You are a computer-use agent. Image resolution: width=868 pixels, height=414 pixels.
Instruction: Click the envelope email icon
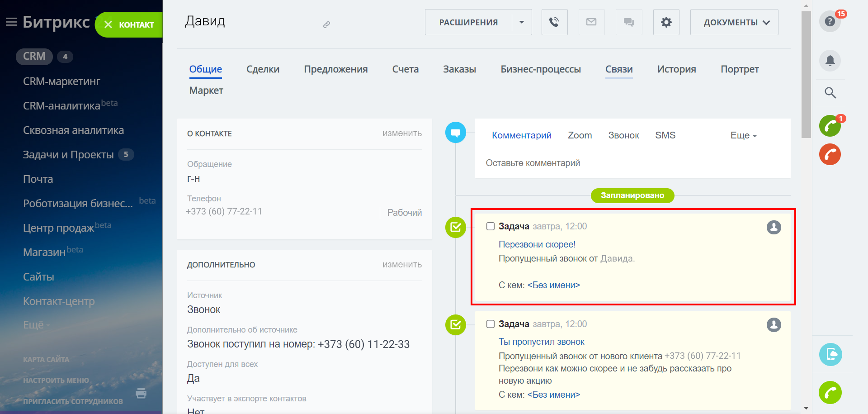click(591, 22)
